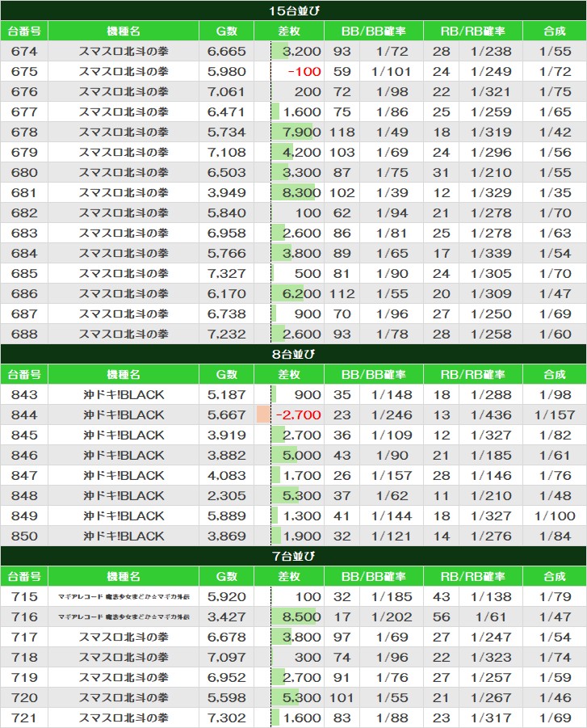The height and width of the screenshot is (728, 587).
Task: Select machine number 675
Action: point(24,71)
